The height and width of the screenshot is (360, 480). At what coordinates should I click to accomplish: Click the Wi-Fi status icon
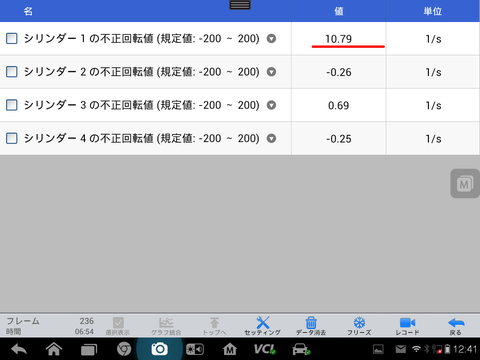tap(416, 349)
